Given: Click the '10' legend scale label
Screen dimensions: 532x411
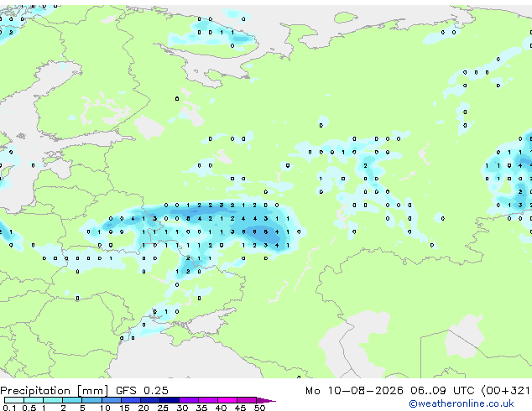Looking at the screenshot, I should (105, 408).
